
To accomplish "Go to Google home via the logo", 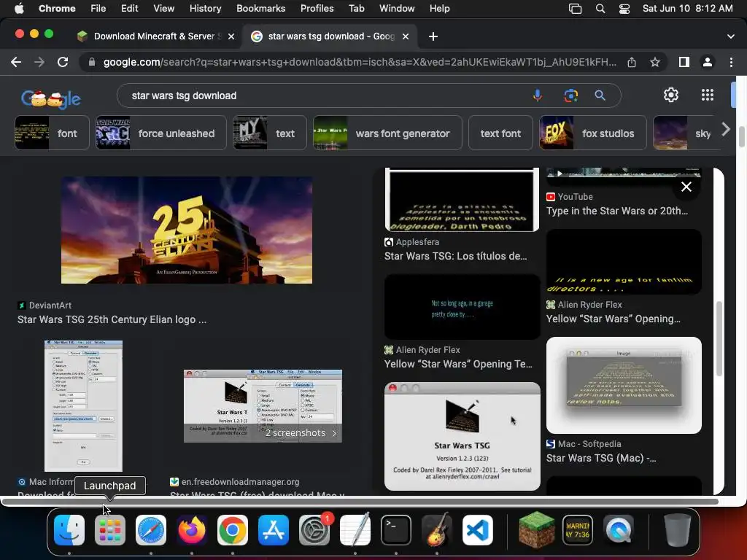I will coord(50,98).
